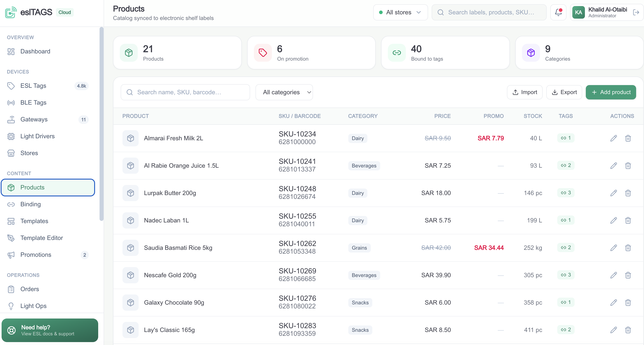Click the KA user avatar
Screen dimensions: 644x345
(x=579, y=12)
